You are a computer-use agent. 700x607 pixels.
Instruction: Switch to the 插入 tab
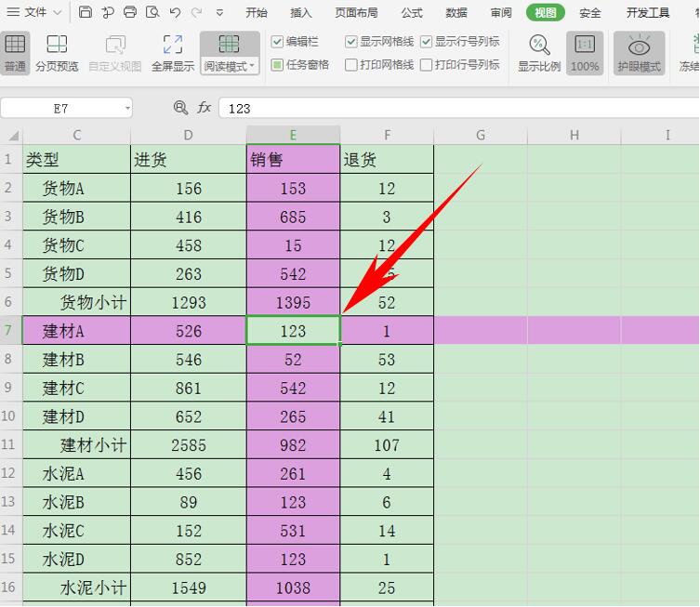point(301,12)
